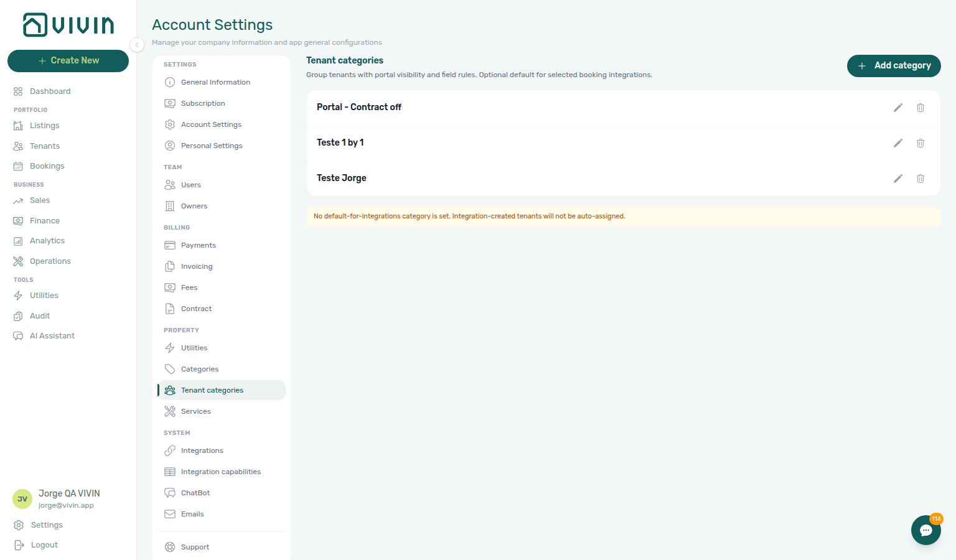Edit the Portal - Contract off category
The width and height of the screenshot is (956, 560).
tap(898, 108)
